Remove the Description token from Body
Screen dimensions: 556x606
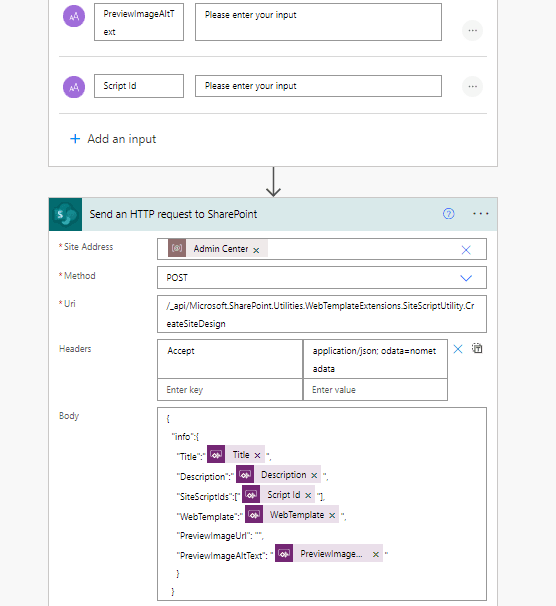(314, 475)
